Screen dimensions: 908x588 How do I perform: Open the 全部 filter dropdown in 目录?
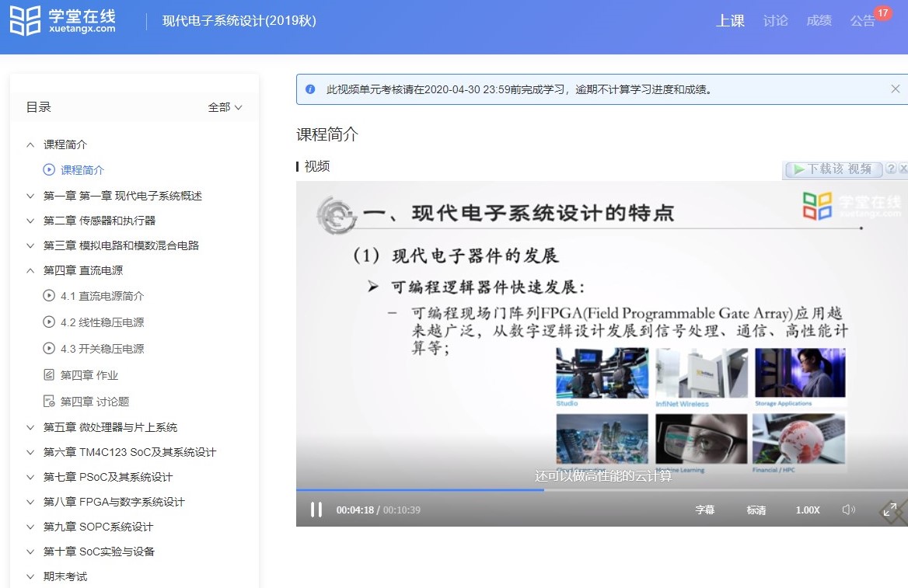(225, 107)
